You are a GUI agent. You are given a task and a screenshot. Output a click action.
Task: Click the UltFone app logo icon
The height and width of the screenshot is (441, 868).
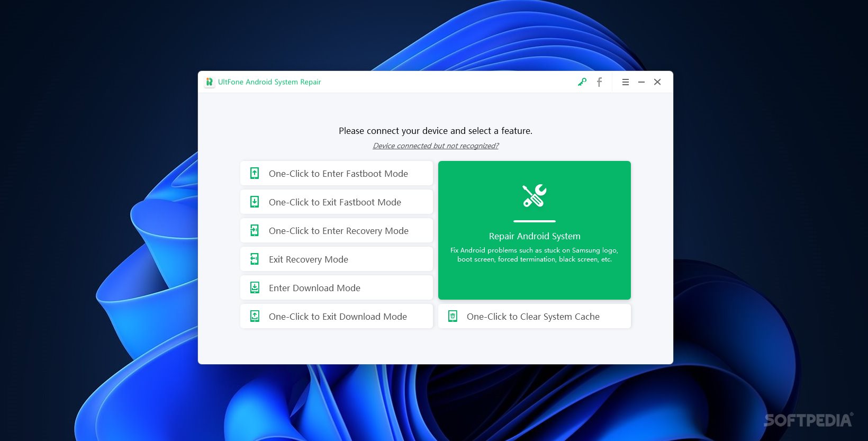pos(210,82)
